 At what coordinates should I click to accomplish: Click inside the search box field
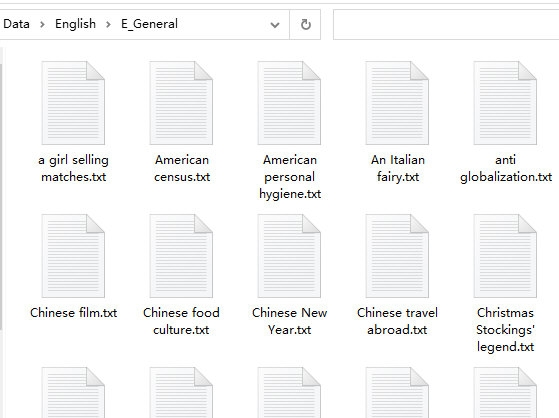click(446, 25)
